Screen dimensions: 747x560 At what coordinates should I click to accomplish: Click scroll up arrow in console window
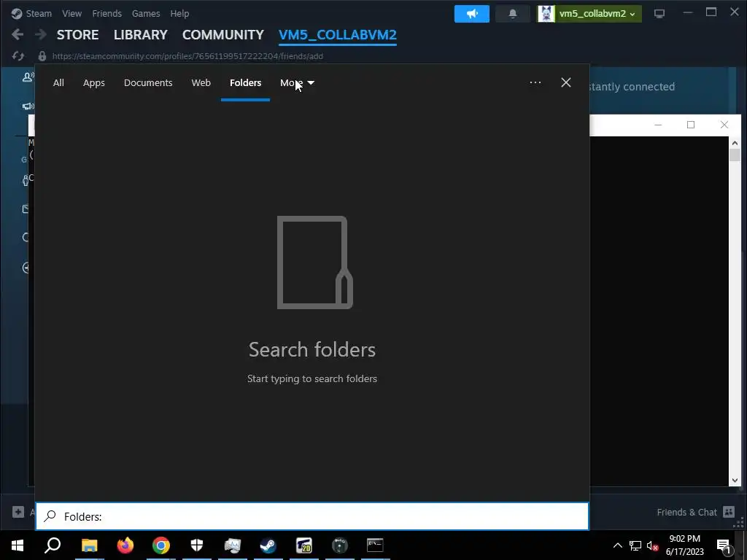735,143
